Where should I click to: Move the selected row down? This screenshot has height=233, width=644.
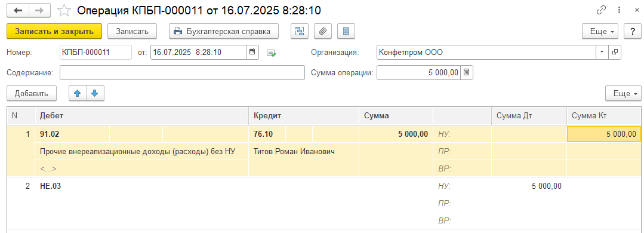tap(95, 93)
